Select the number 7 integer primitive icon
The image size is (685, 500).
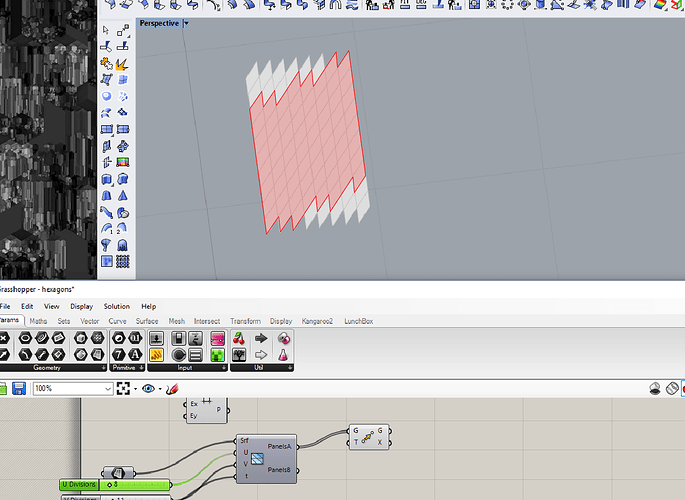point(118,355)
